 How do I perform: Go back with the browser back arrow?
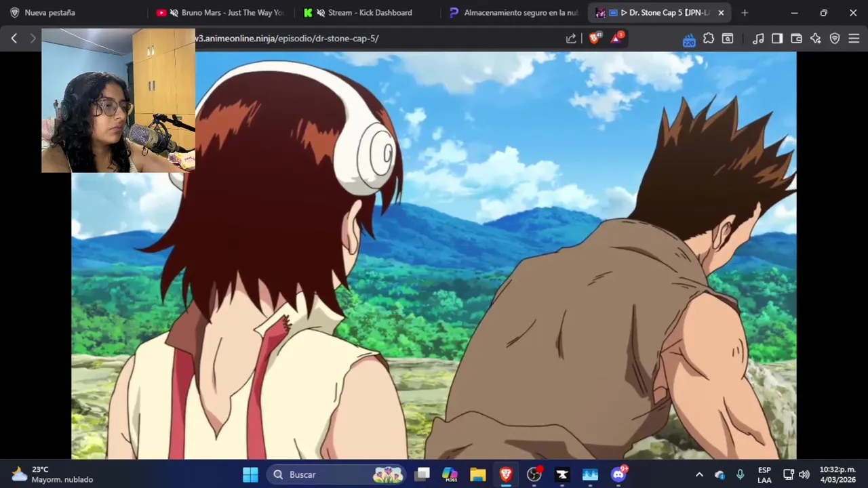[14, 39]
